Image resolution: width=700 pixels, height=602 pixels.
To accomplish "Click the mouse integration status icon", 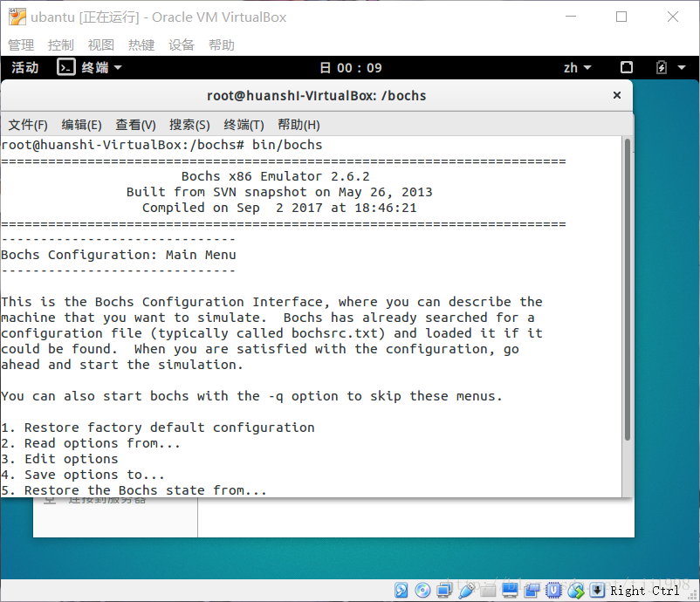I will [575, 590].
